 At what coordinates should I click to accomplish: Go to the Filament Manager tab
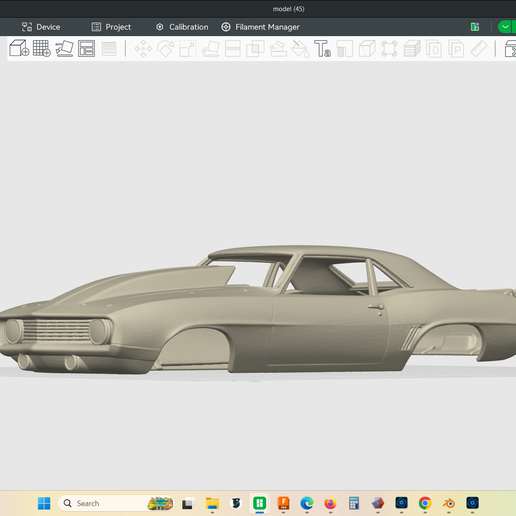click(260, 27)
